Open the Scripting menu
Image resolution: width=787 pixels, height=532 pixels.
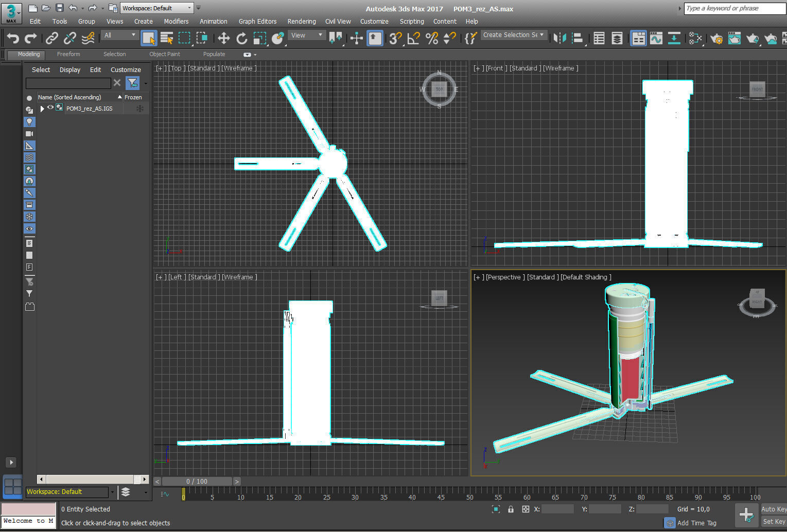click(x=412, y=21)
